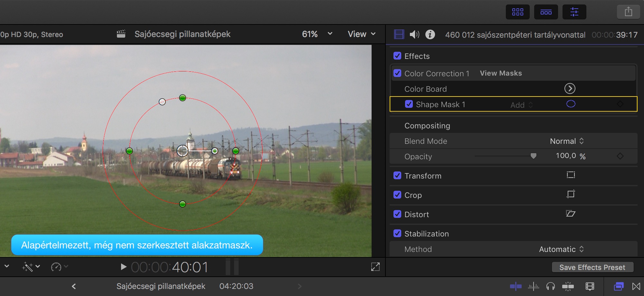This screenshot has height=296, width=644.
Task: Disable the Stabilization checkbox
Action: pos(397,233)
